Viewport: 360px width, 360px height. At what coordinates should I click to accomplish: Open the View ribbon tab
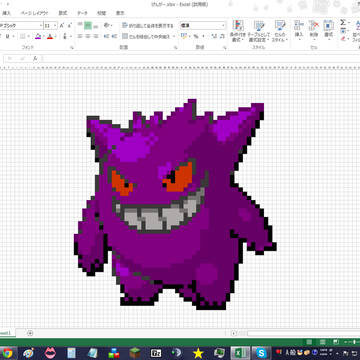click(x=120, y=13)
